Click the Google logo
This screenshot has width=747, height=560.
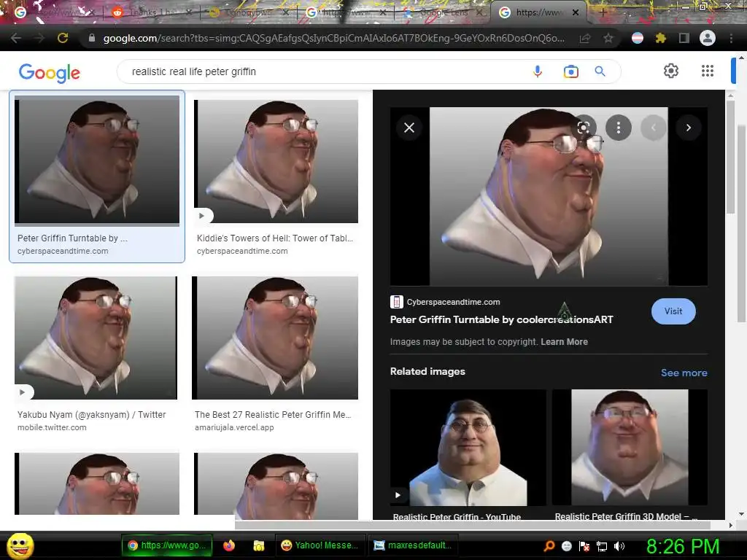(50, 73)
